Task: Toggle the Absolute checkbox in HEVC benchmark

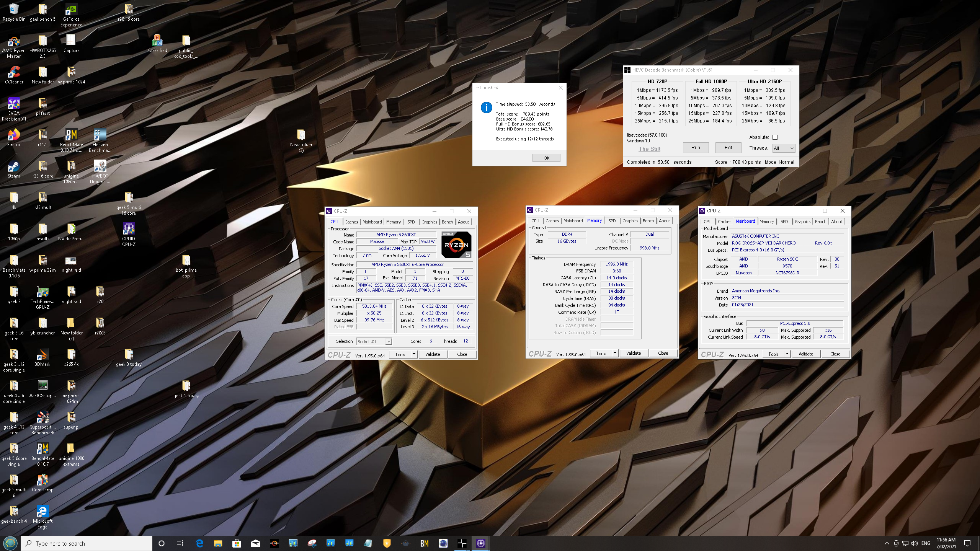Action: coord(775,137)
